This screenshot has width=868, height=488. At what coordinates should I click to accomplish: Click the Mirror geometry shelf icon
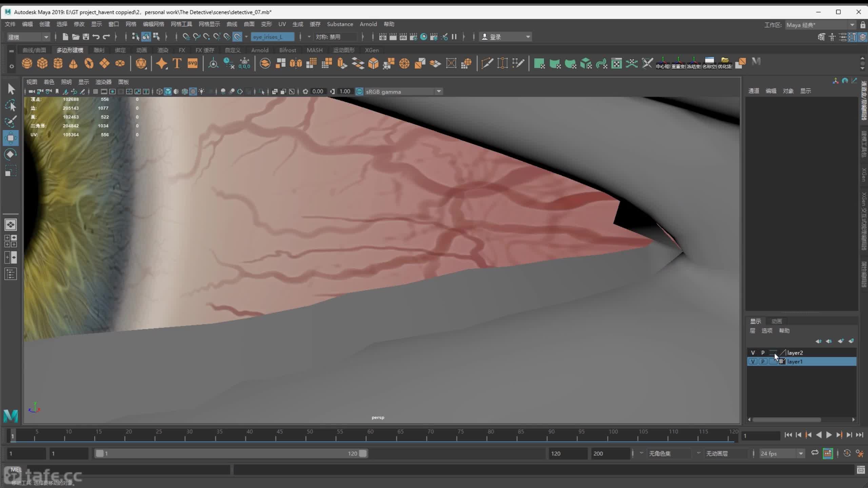(296, 63)
